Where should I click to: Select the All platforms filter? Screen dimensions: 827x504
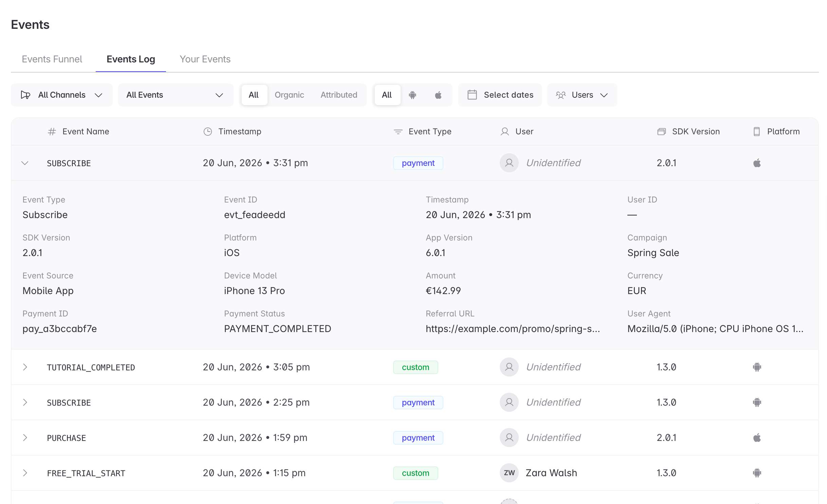pyautogui.click(x=387, y=95)
